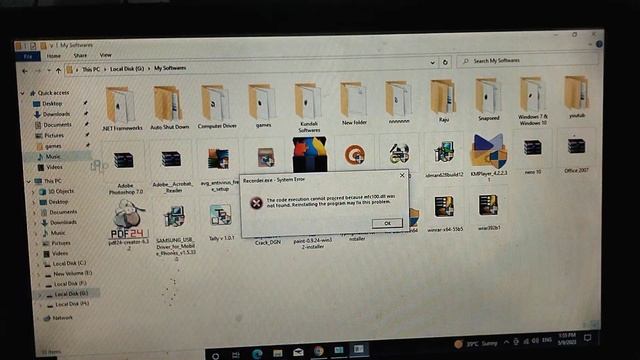
Task: Select the Raju folder
Action: point(444,101)
